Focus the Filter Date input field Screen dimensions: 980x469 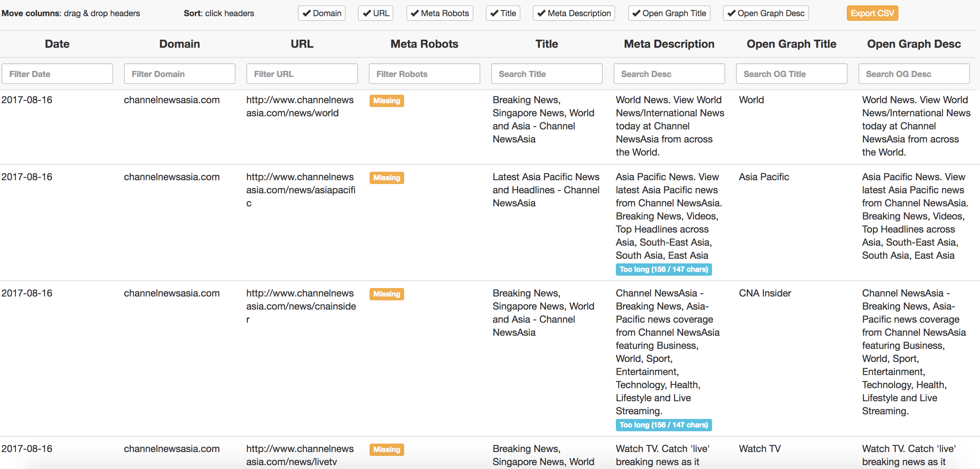tap(57, 74)
